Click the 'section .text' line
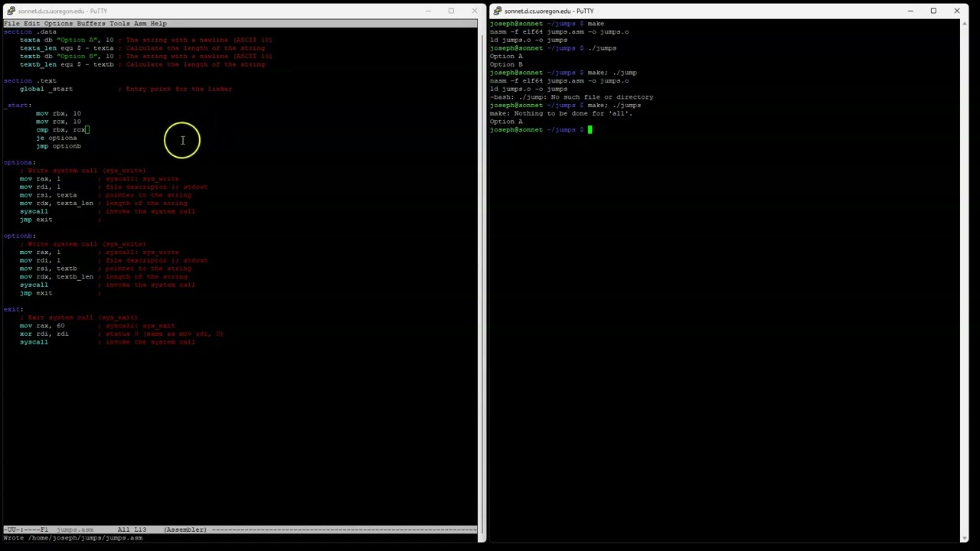This screenshot has width=980, height=551. point(31,81)
